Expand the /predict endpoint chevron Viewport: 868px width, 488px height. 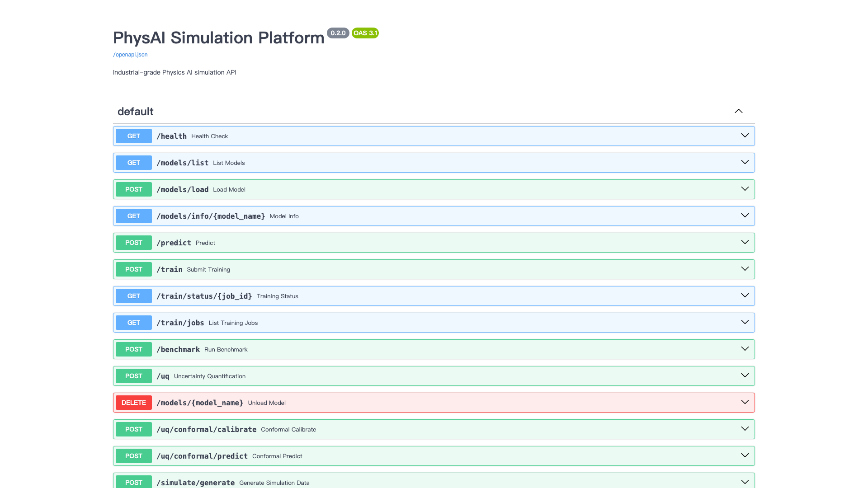[745, 242]
